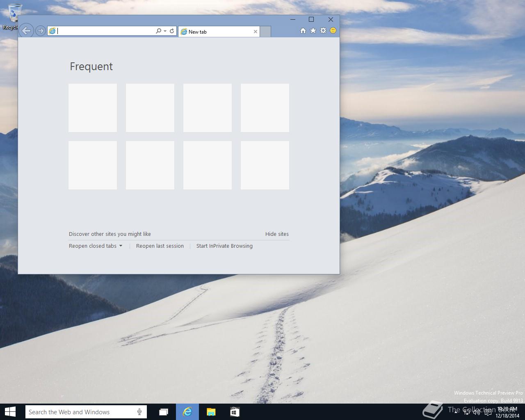Click the microphone icon in search box
Viewport: 525px width, 420px height.
pyautogui.click(x=139, y=412)
